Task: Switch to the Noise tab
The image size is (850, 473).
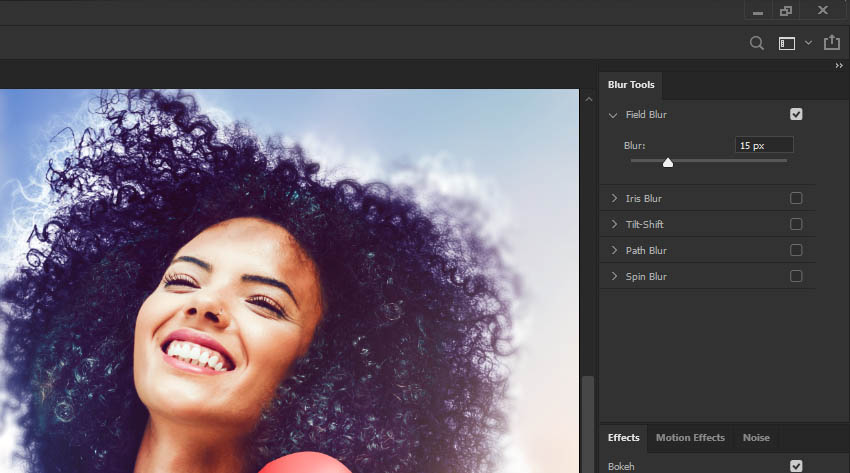Action: click(x=756, y=438)
